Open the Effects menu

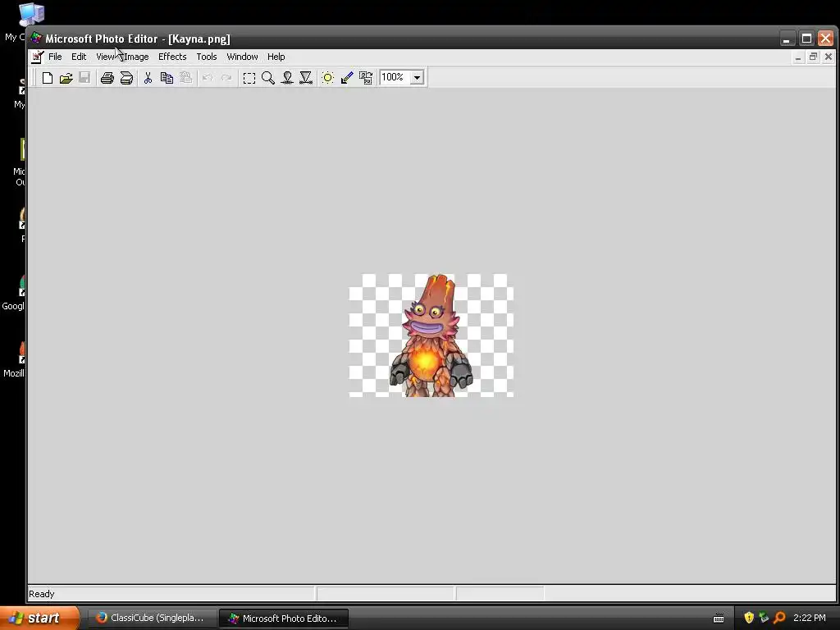[172, 57]
